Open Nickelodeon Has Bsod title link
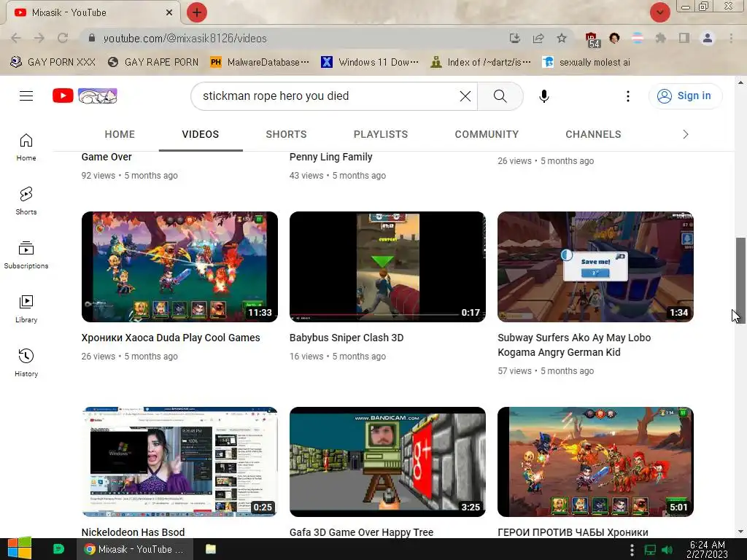 (x=133, y=532)
